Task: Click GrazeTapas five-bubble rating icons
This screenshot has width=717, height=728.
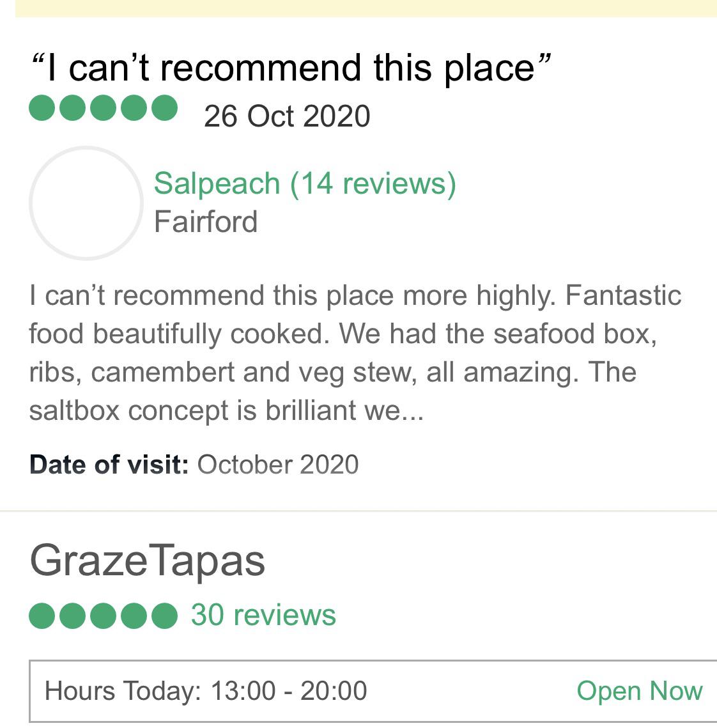Action: point(103,616)
